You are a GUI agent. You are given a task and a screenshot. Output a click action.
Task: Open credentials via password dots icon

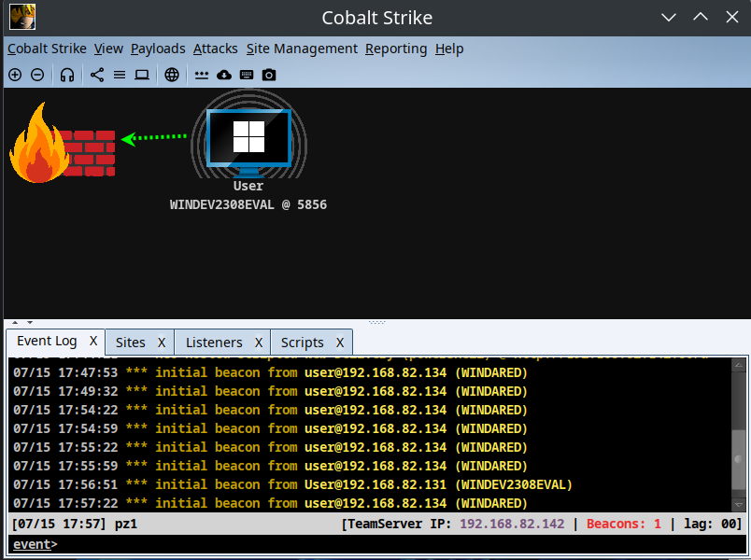[202, 75]
